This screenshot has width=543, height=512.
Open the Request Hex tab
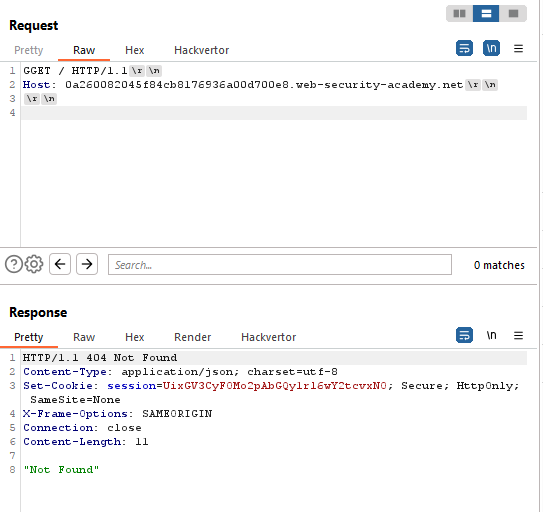[x=135, y=50]
